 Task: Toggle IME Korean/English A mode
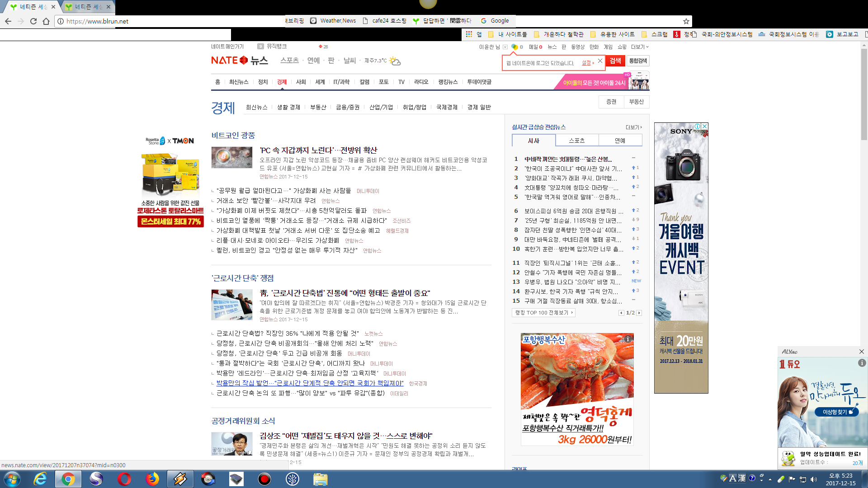pos(733,478)
